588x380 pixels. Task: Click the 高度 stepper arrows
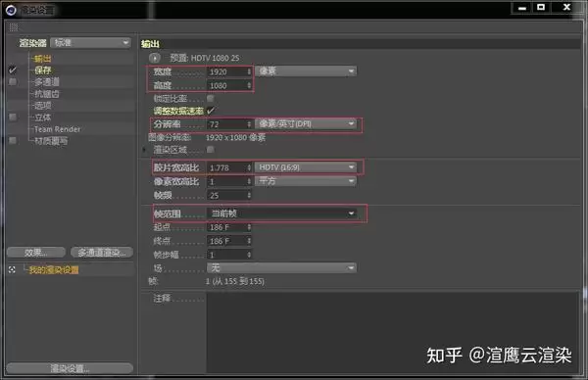pyautogui.click(x=249, y=85)
